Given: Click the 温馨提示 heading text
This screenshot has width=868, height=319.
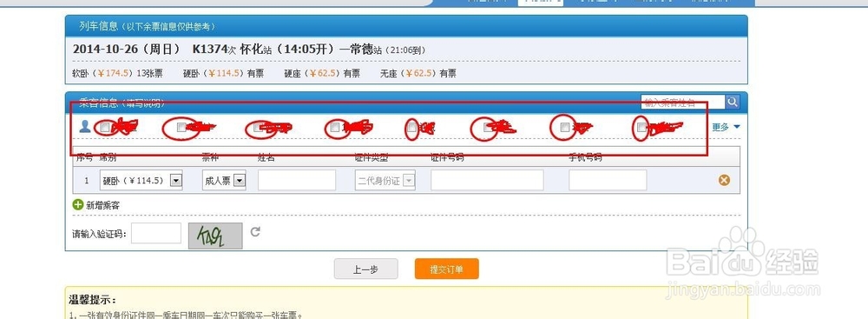Looking at the screenshot, I should [93, 300].
